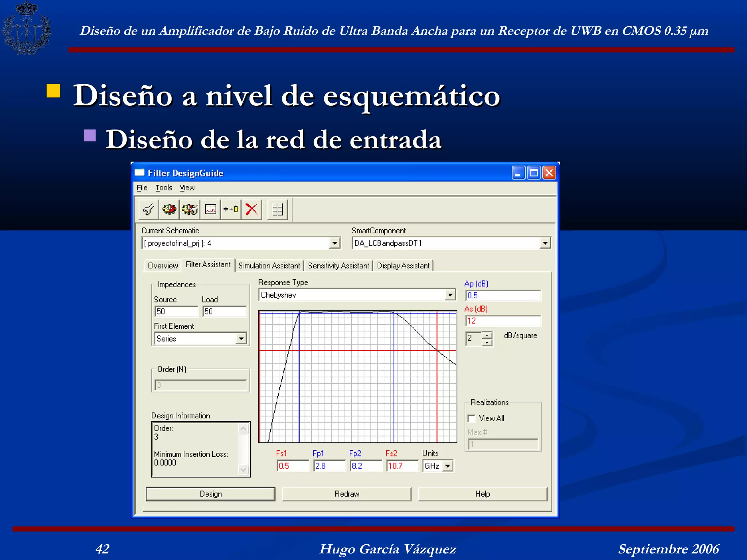Click the component conversion arrow icon
This screenshot has height=560, width=747.
[231, 210]
